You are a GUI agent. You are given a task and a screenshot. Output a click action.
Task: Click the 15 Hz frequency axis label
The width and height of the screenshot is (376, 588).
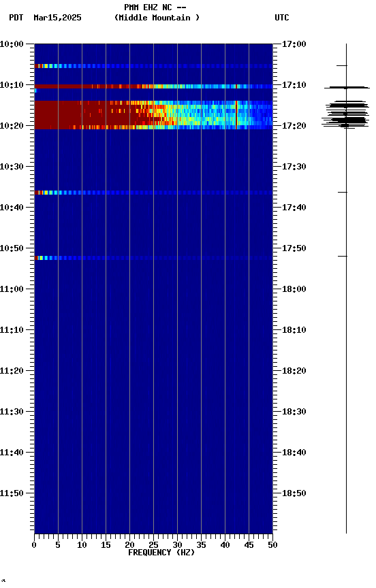106,545
